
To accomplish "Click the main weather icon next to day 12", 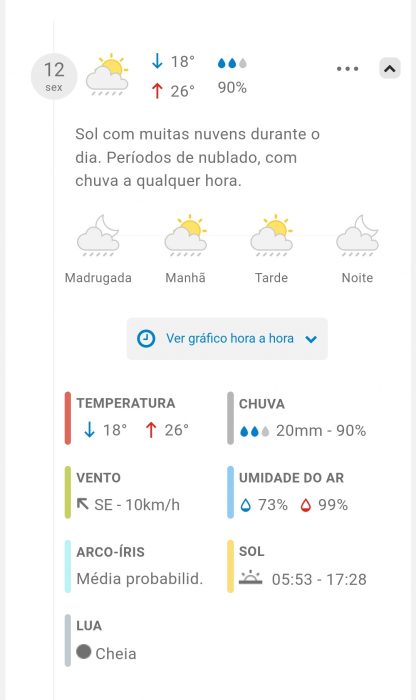I will pos(108,75).
